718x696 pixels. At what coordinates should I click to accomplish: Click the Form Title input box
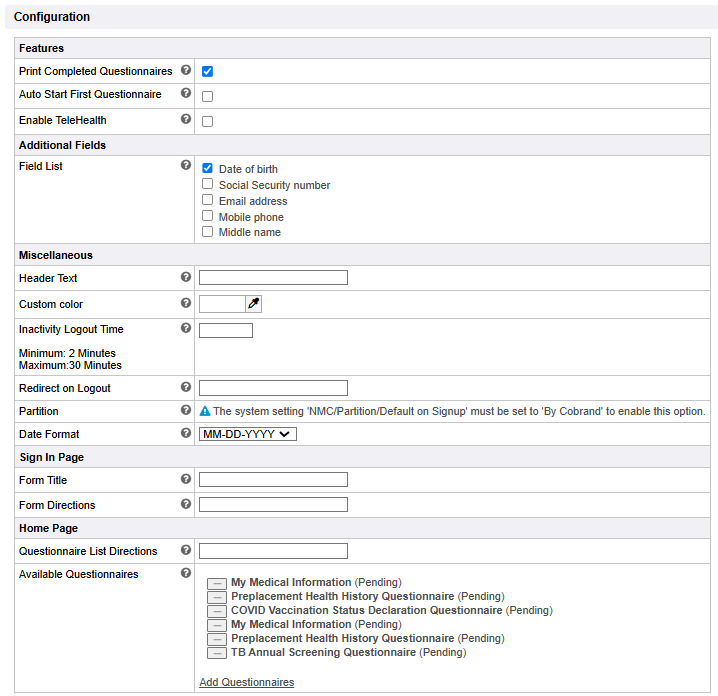(273, 480)
